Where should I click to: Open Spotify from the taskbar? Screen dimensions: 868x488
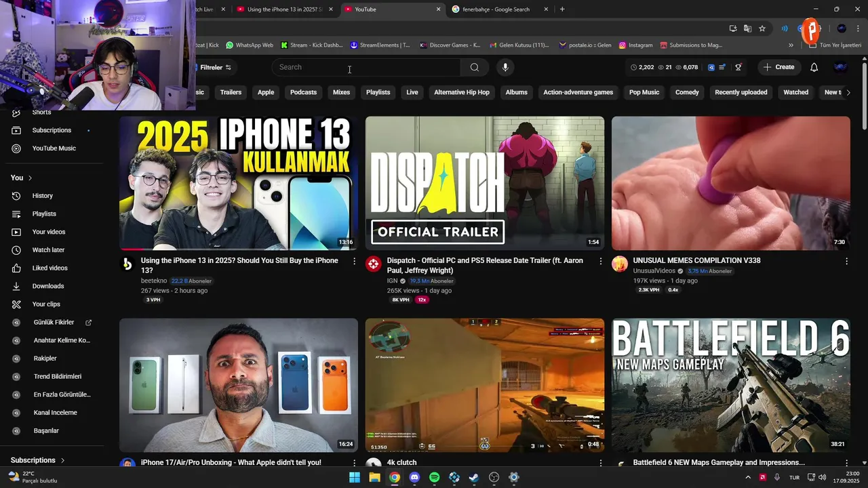point(435,477)
